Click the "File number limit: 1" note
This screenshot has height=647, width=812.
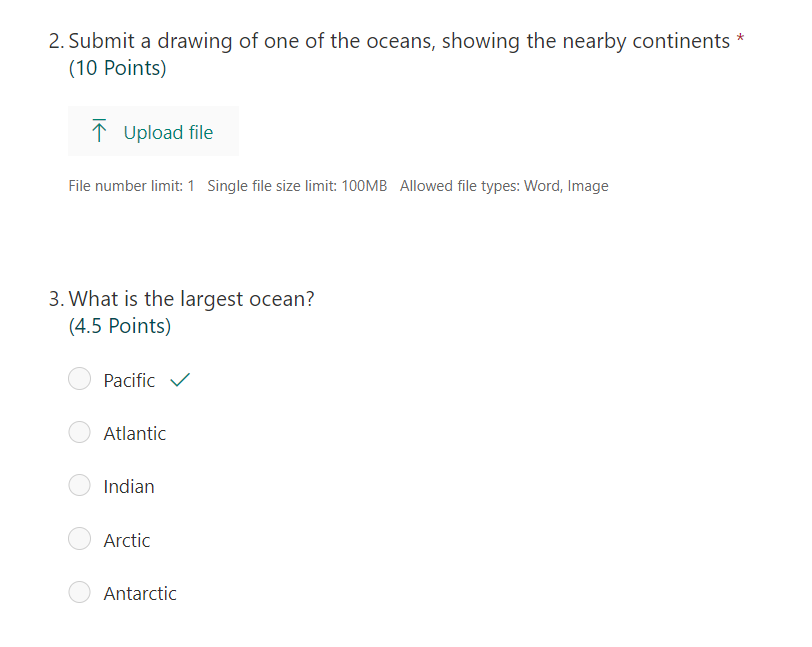(131, 186)
